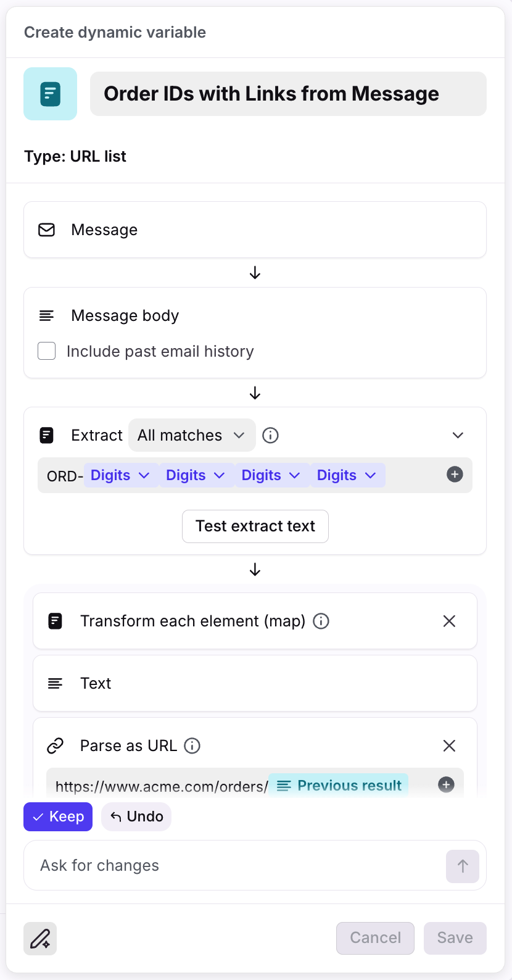512x980 pixels.
Task: Click the Undo button
Action: (136, 816)
